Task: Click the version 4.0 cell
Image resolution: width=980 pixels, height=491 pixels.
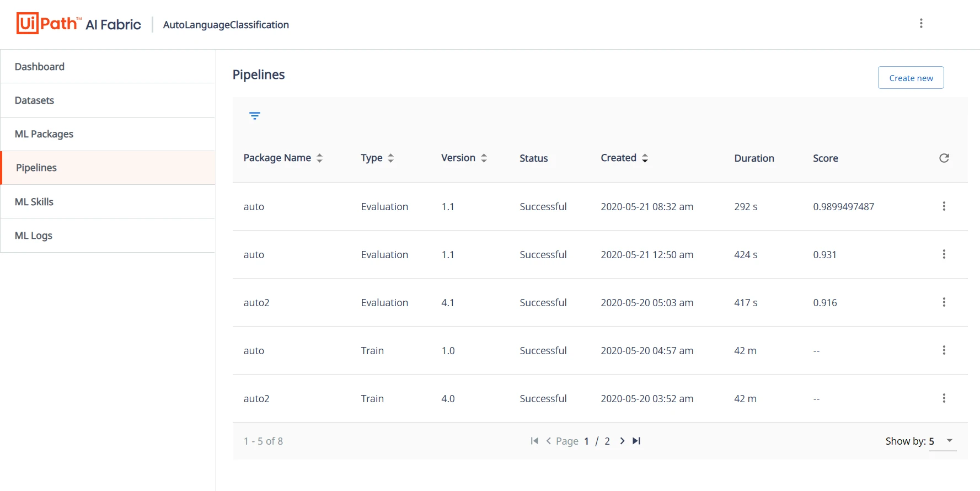Action: click(448, 399)
